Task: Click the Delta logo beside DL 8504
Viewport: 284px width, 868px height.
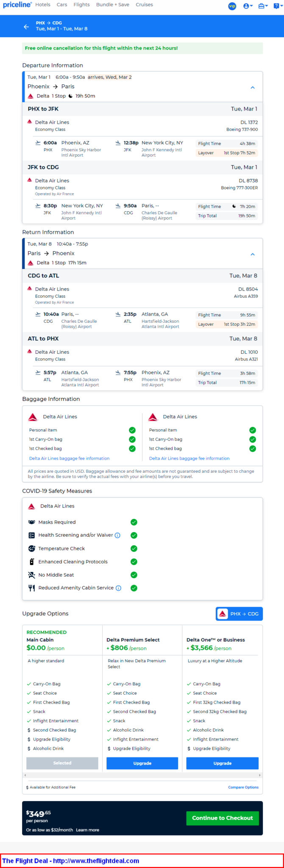Action: [30, 288]
